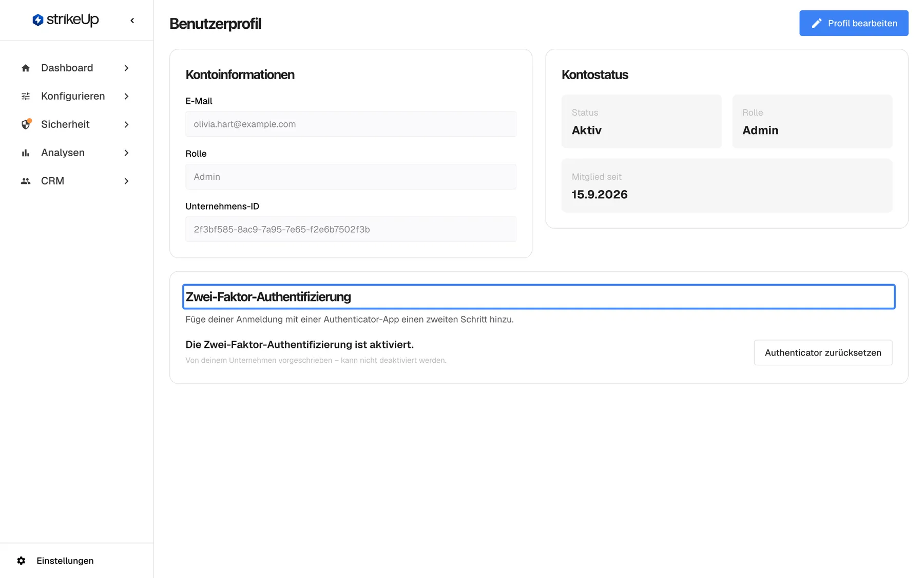
Task: Click the pencil icon in Profil bearbeiten
Action: click(x=817, y=23)
